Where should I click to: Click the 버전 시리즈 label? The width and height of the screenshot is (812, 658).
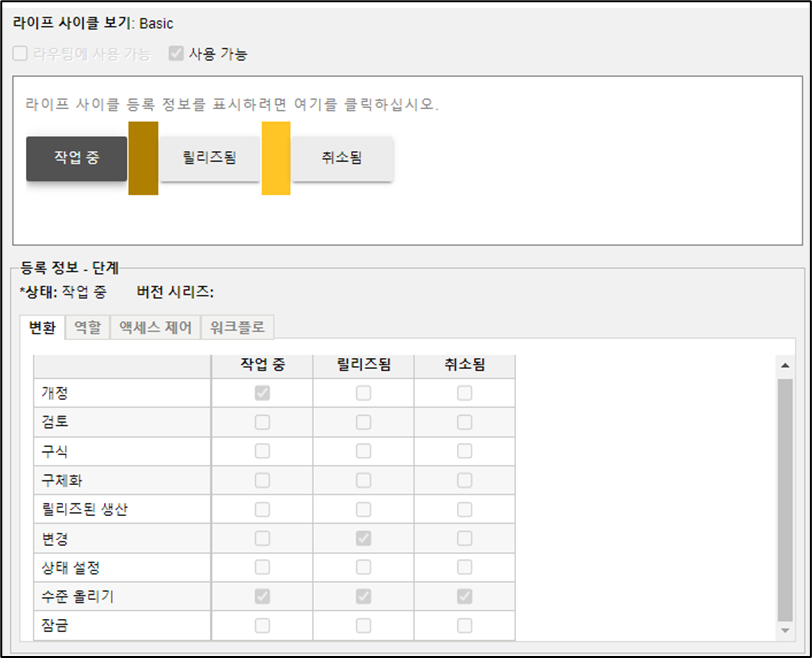[175, 292]
